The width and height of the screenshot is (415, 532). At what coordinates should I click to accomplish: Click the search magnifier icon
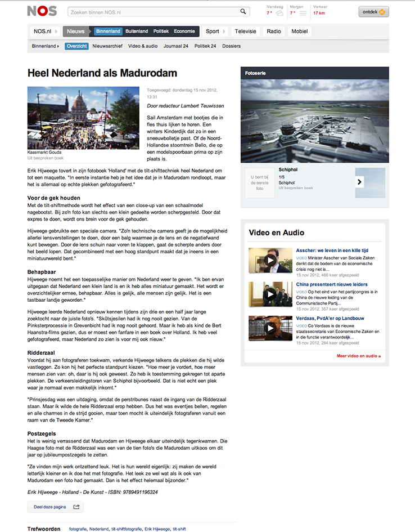(243, 11)
